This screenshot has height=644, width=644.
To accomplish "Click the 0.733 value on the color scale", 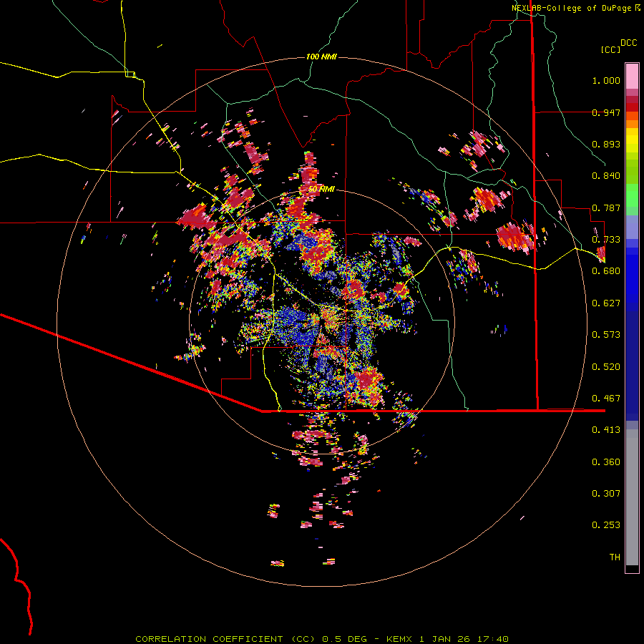I will click(x=606, y=240).
